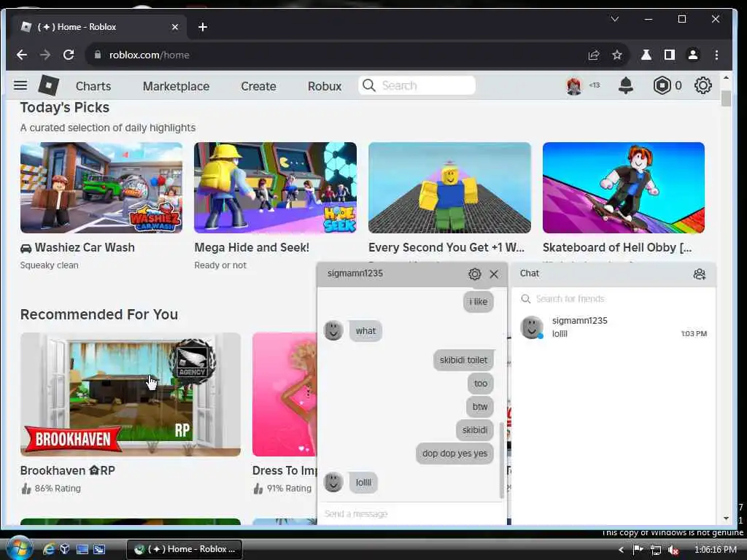This screenshot has height=560, width=747.
Task: Open the user avatar profile icon
Action: tap(574, 86)
